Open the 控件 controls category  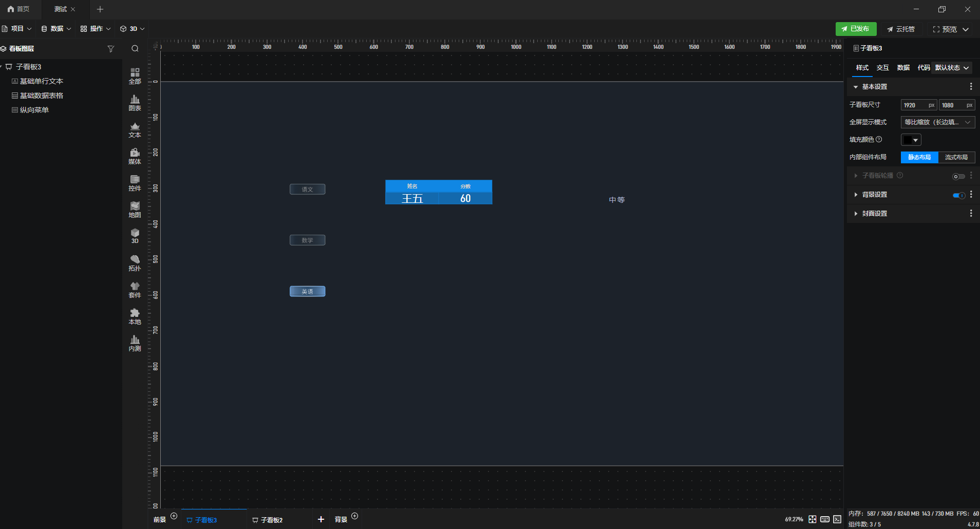click(135, 183)
